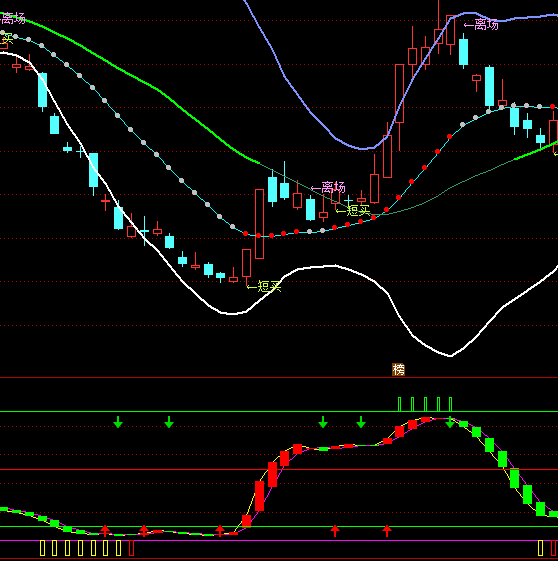Select the first hollow green bar above the green line
558x561 pixels.
click(400, 404)
